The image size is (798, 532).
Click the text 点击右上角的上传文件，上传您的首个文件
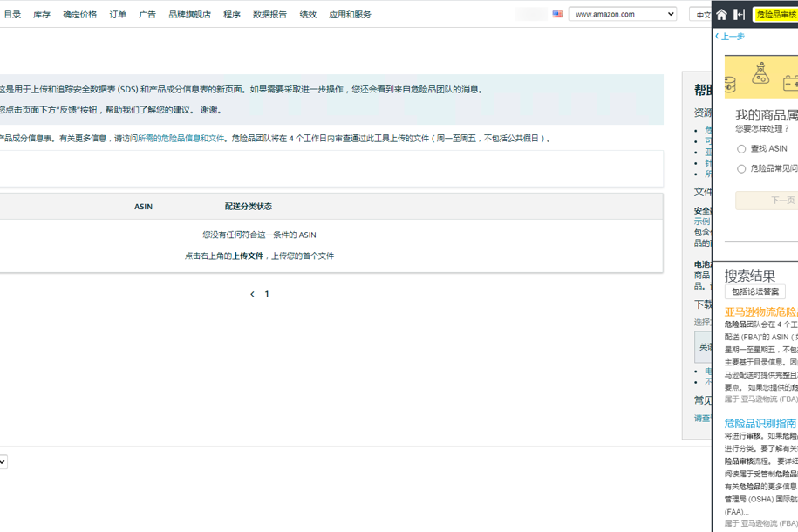[x=259, y=256]
